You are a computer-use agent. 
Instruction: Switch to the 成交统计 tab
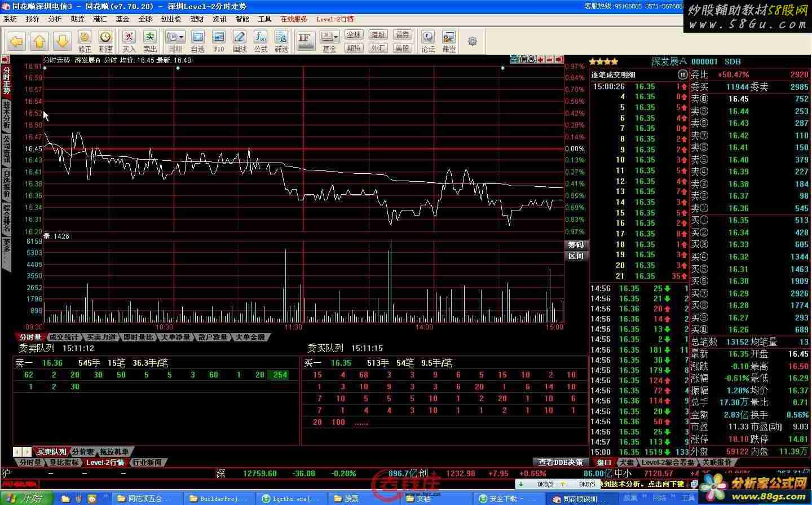[x=63, y=337]
